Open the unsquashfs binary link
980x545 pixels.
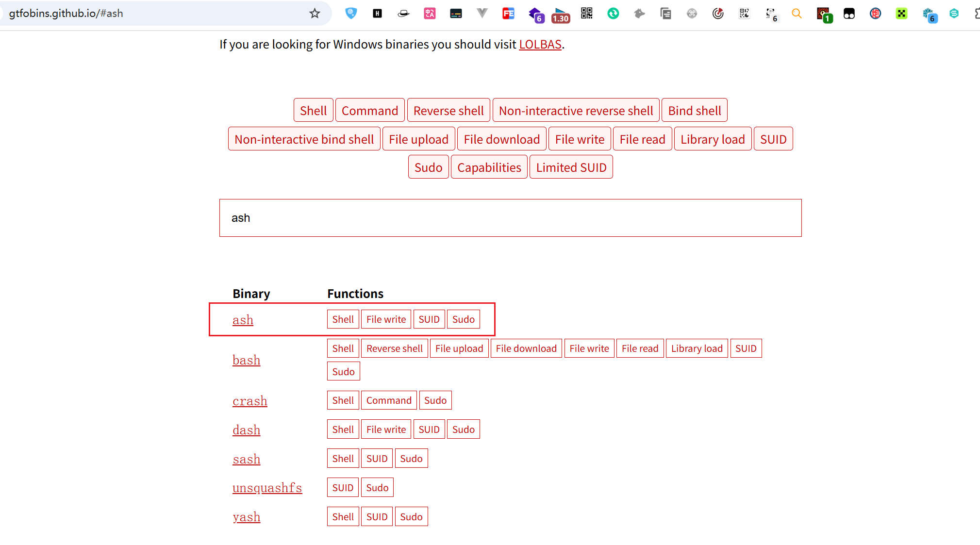267,488
